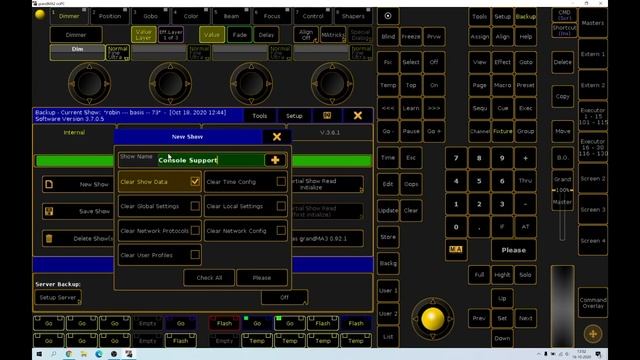
Task: Click the taskbar search icon
Action: pos(54,354)
